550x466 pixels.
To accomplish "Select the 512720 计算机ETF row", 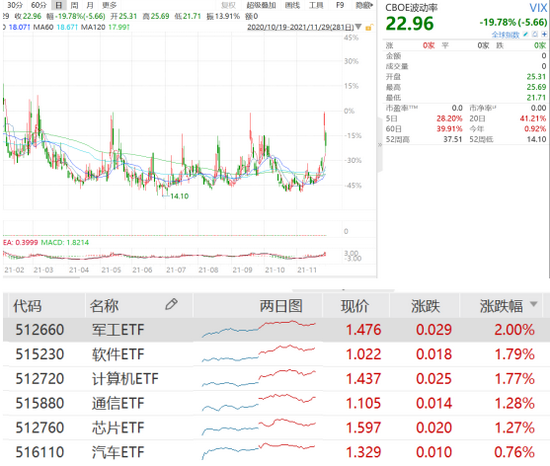I will (x=276, y=379).
